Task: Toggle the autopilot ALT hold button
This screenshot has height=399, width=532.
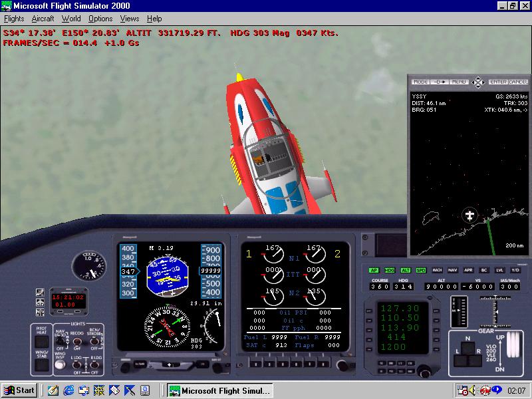Action: tap(406, 271)
